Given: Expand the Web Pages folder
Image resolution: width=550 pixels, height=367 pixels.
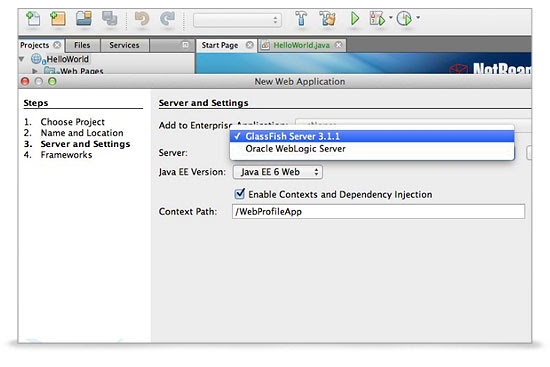Looking at the screenshot, I should [x=35, y=71].
